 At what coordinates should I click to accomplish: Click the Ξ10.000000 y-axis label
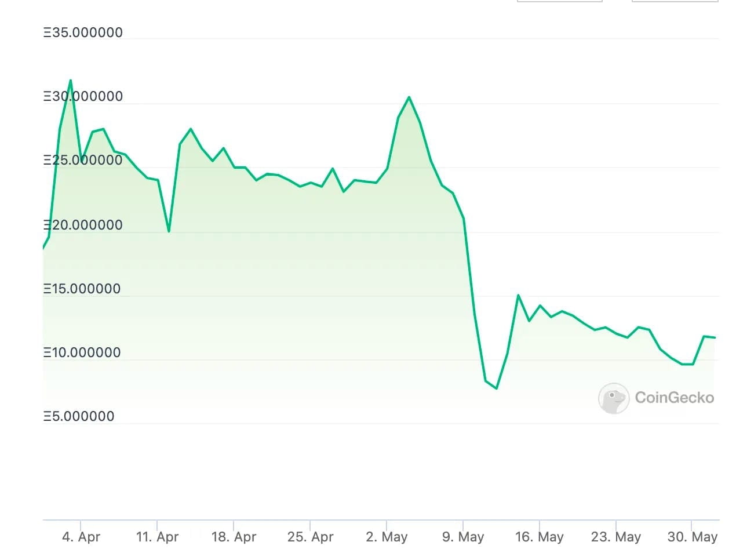coord(82,352)
